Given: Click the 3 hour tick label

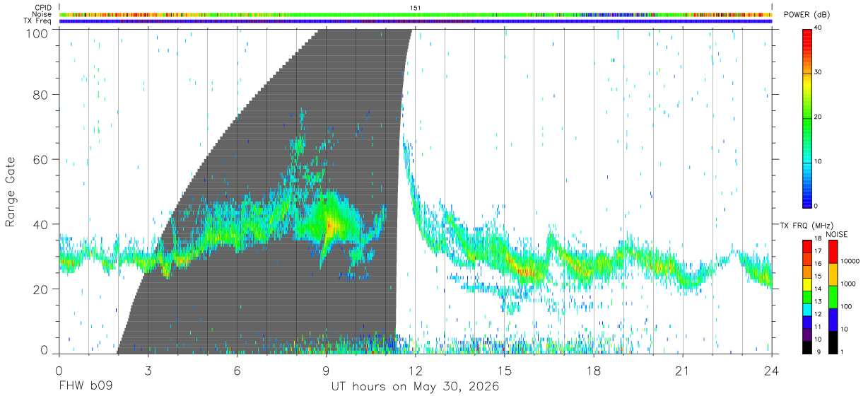Looking at the screenshot, I should pyautogui.click(x=148, y=370).
